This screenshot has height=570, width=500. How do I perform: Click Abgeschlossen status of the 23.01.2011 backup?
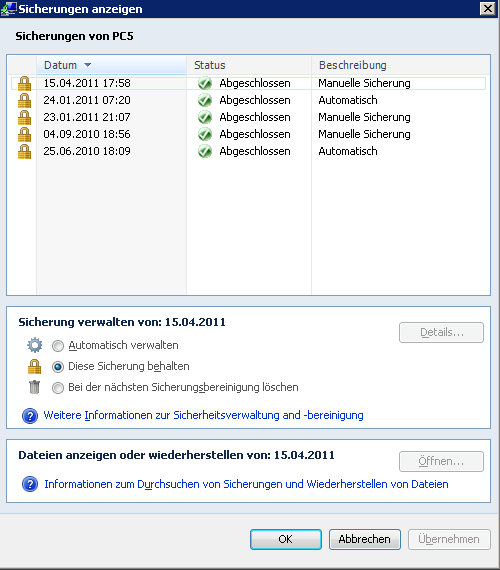(255, 118)
